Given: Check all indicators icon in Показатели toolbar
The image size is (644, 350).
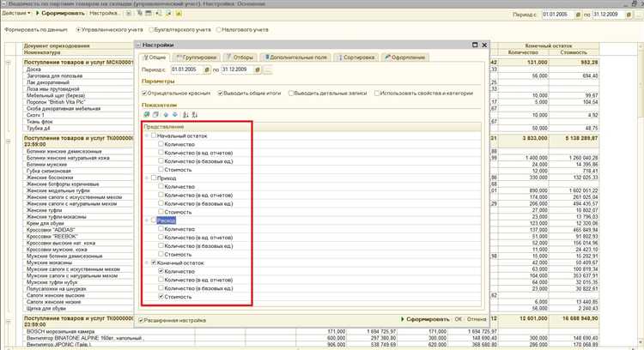Looking at the screenshot, I should (x=147, y=115).
